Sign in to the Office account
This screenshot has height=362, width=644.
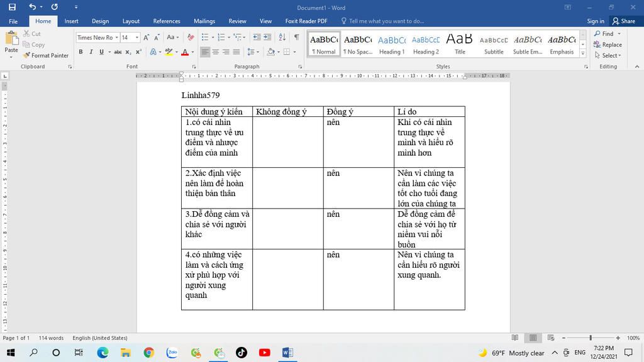(596, 21)
